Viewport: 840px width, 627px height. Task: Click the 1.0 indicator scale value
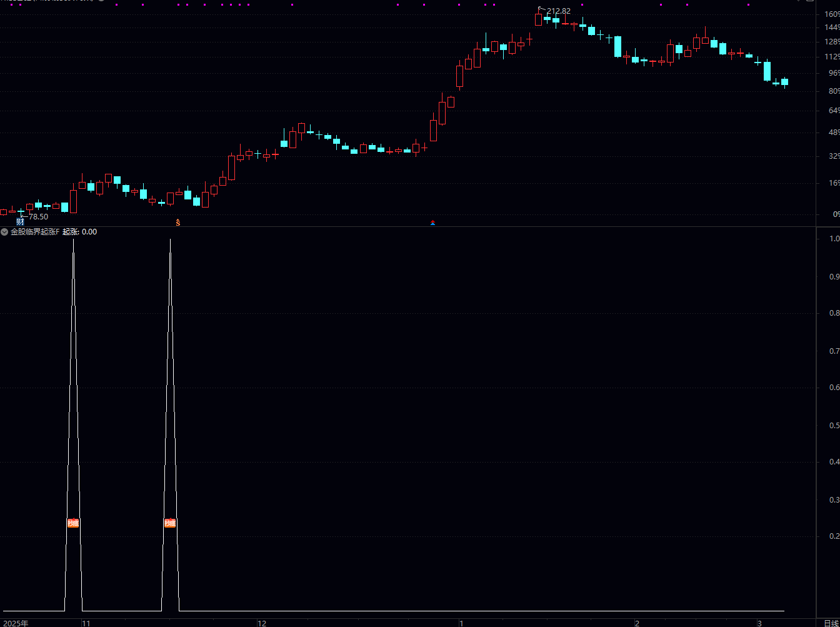point(834,239)
